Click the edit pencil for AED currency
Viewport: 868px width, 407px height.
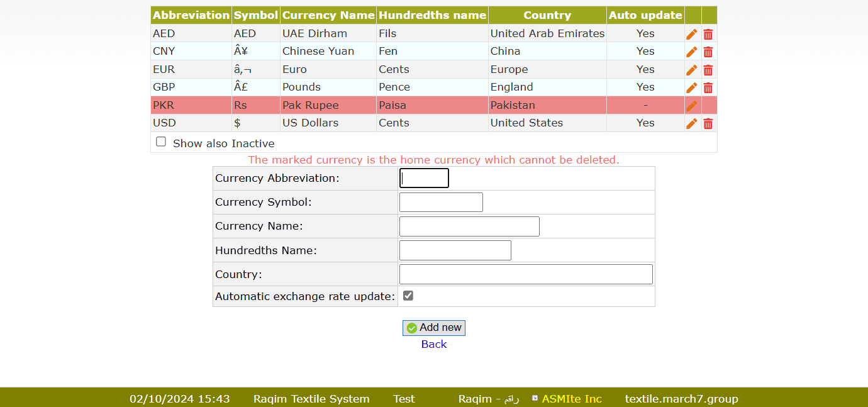pos(692,34)
